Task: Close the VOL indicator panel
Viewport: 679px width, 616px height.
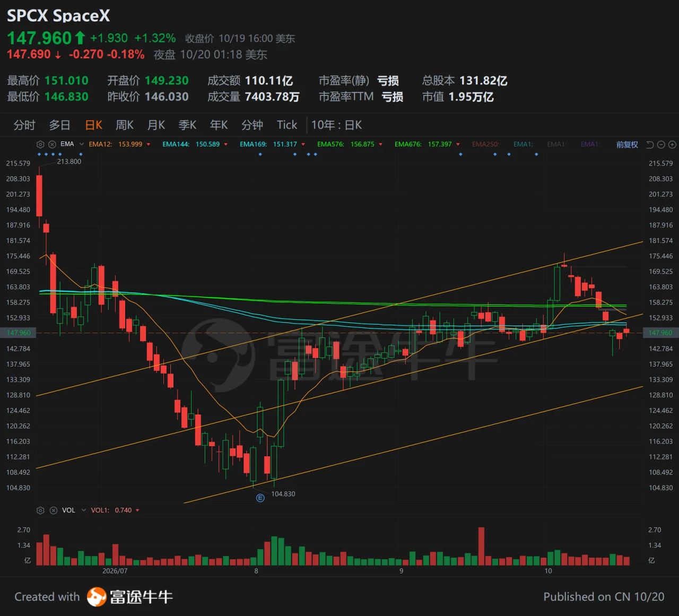Action: tap(53, 510)
